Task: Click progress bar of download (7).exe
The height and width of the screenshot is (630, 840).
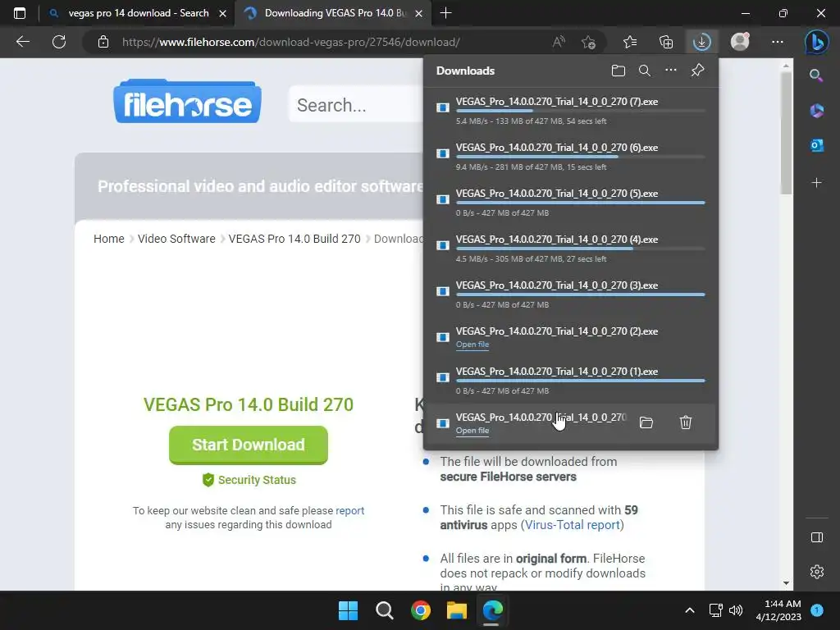Action: (x=580, y=111)
